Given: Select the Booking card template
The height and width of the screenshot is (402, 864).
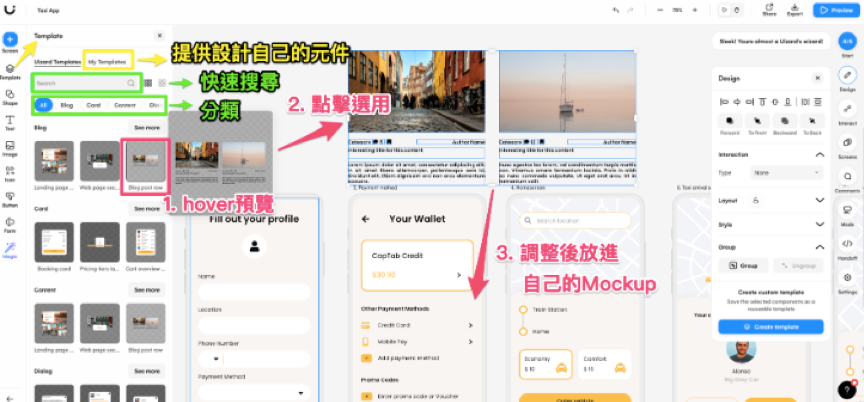Looking at the screenshot, I should [x=54, y=242].
